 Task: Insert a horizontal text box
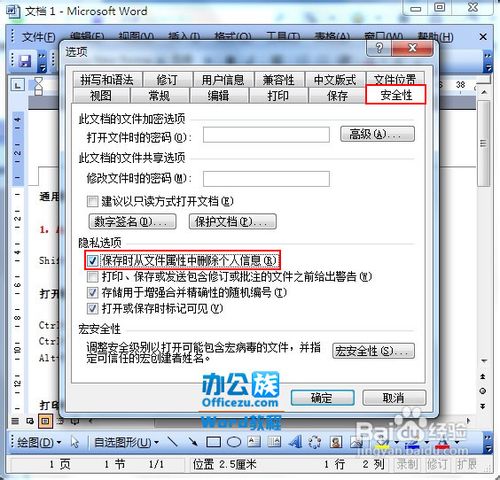pos(254,442)
